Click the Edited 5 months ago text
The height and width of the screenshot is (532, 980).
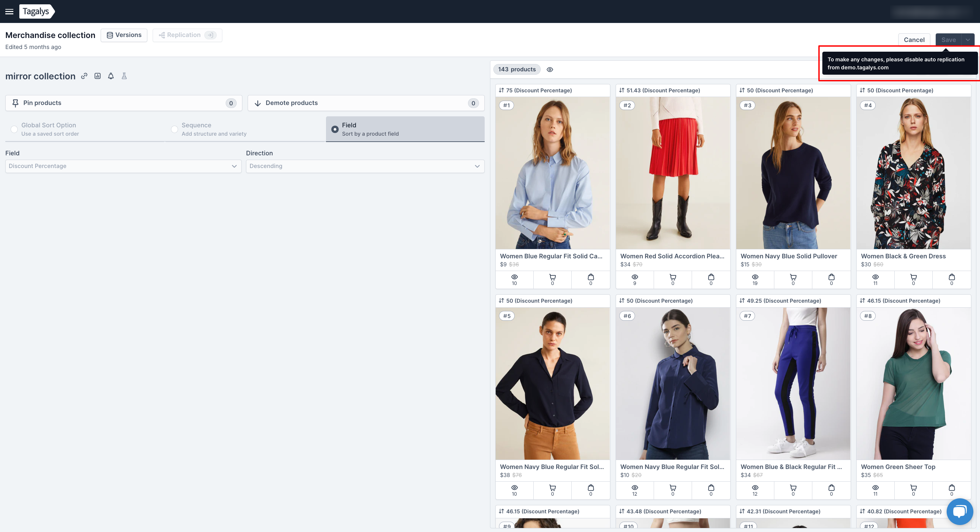pyautogui.click(x=33, y=47)
